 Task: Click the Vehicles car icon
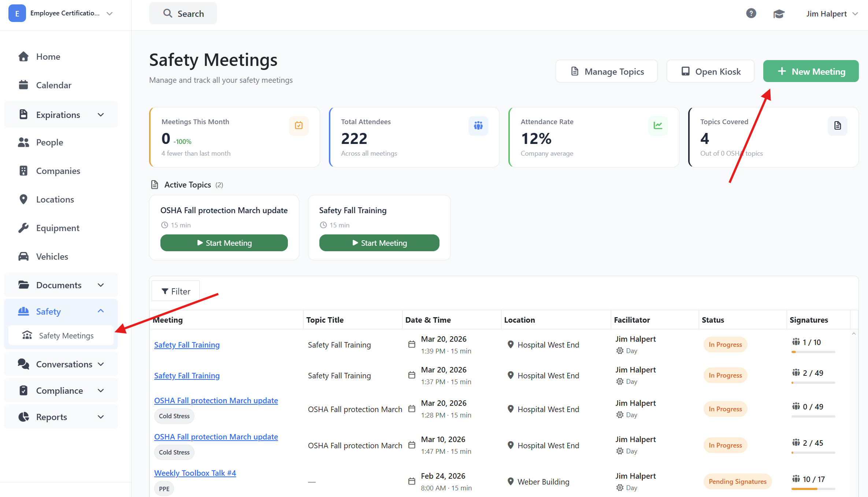(x=23, y=256)
